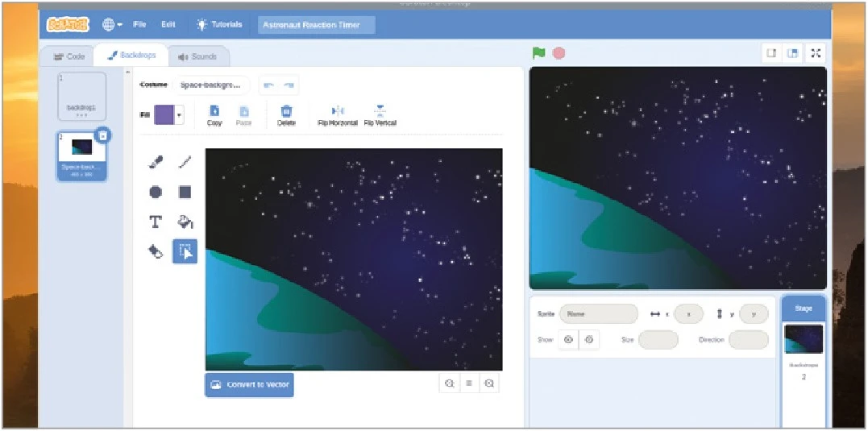Pick the Fill bucket tool
Image resolution: width=868 pixels, height=431 pixels.
[x=185, y=222]
